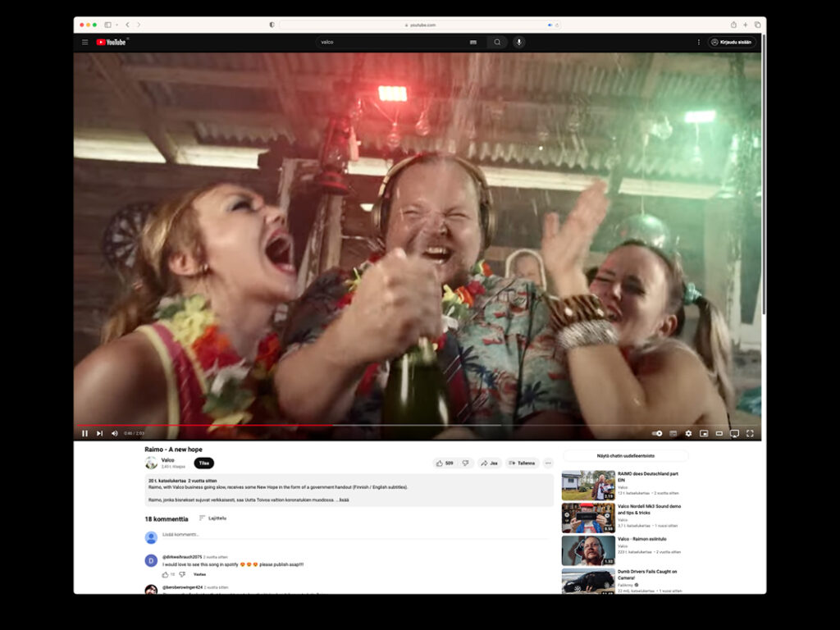Click the page vertical scrollbar
840x630 pixels.
tap(764, 175)
